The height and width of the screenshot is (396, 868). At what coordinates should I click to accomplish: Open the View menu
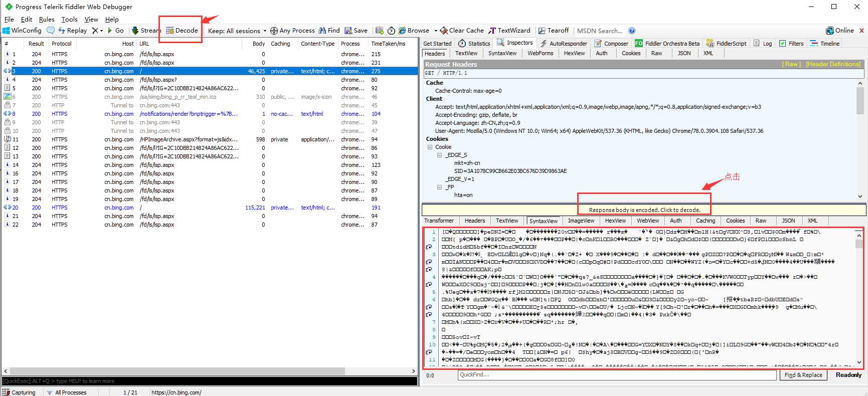point(91,19)
